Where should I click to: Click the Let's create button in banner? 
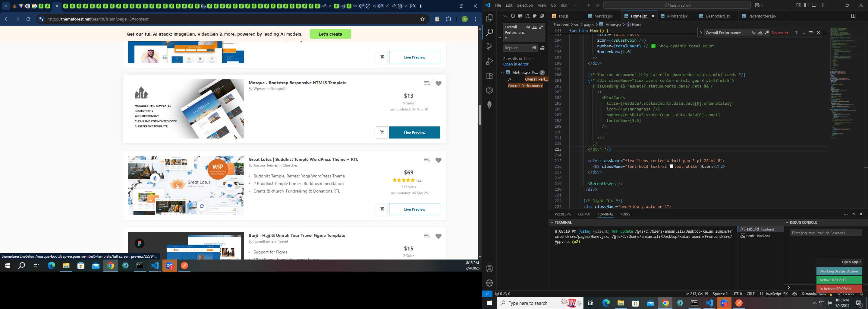coord(330,34)
